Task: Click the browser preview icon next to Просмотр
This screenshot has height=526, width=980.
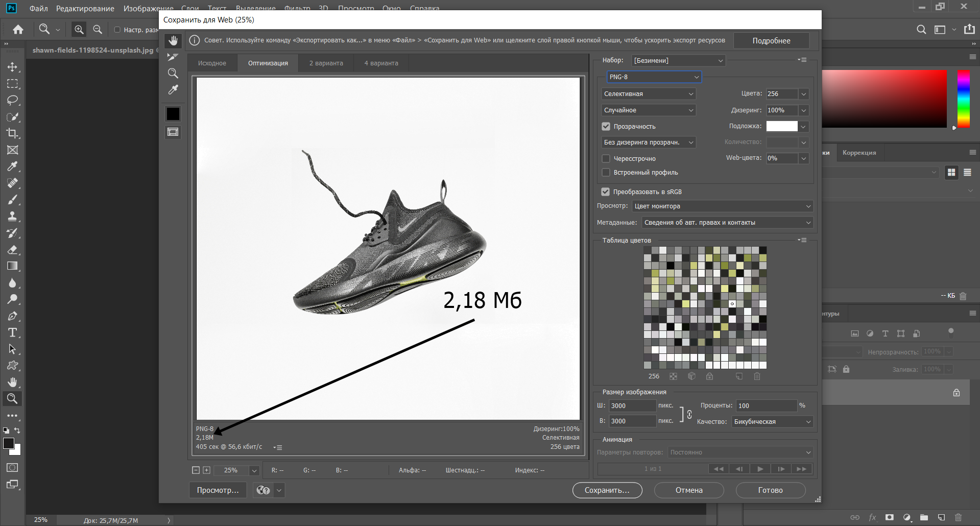Action: coord(264,490)
